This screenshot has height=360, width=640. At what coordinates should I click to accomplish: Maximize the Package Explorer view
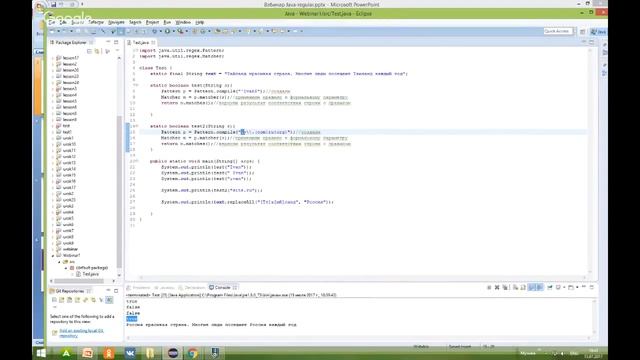(x=116, y=42)
